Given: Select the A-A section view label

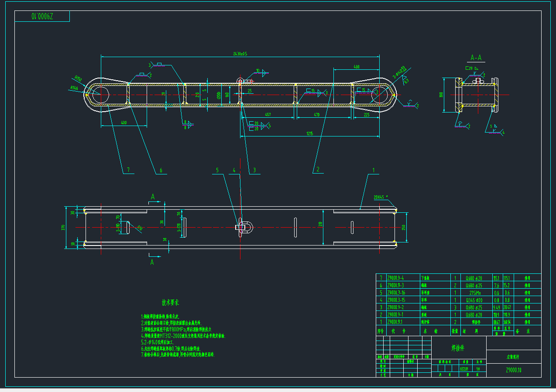Looking at the screenshot, I should click(x=476, y=58).
